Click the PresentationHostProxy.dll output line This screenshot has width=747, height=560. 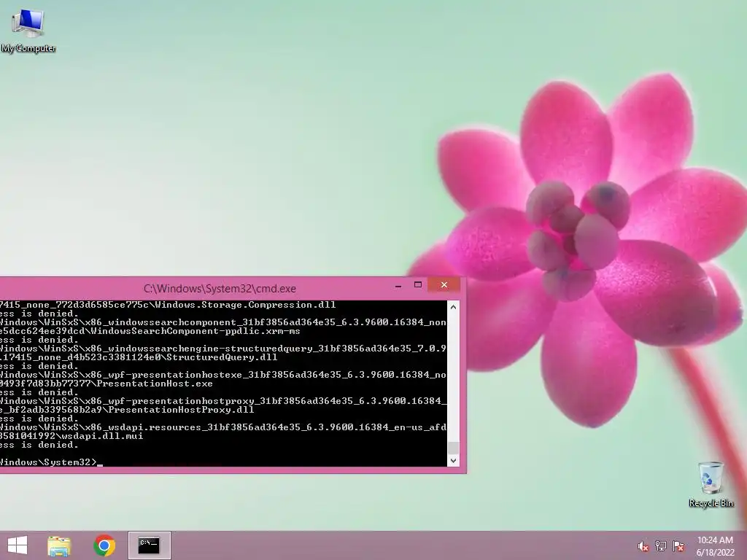click(x=127, y=410)
